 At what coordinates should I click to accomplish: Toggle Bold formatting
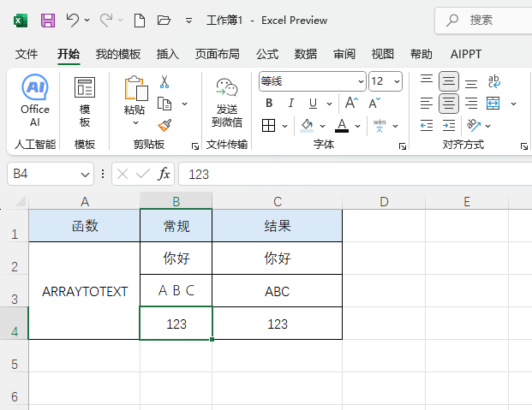click(x=269, y=103)
